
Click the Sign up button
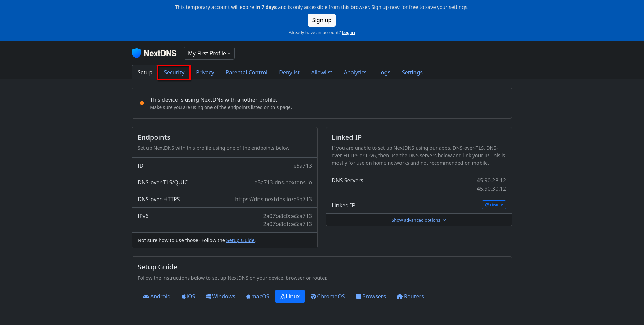coord(322,20)
